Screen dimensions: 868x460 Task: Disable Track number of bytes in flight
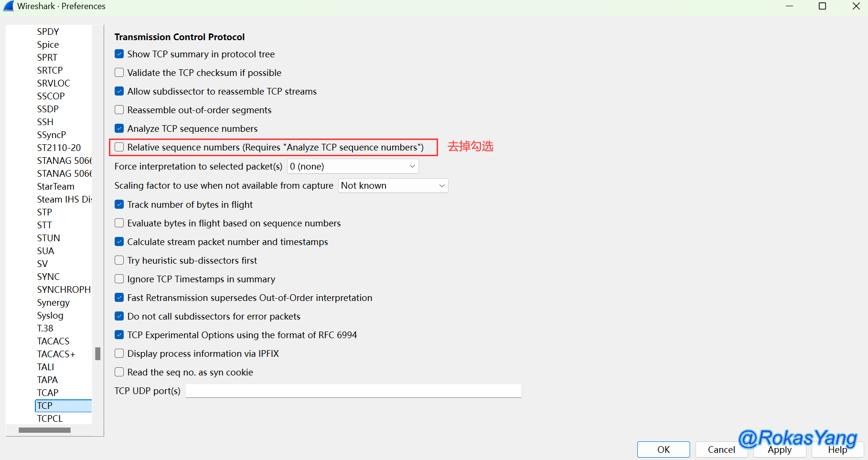pyautogui.click(x=119, y=204)
